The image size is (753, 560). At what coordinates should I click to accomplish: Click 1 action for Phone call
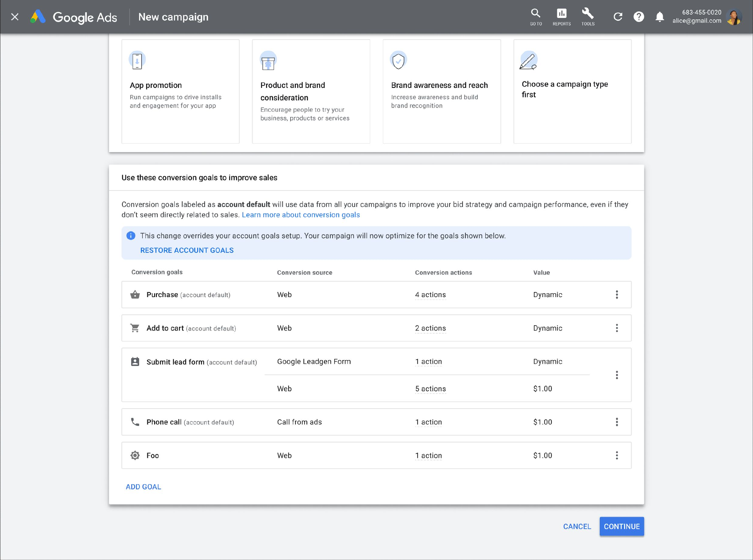(428, 422)
